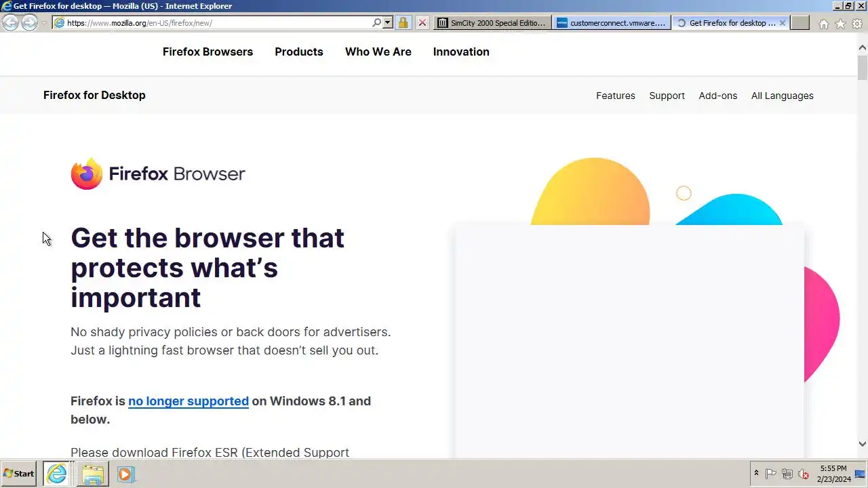Open Windows Explorer folder taskbar icon
The height and width of the screenshot is (488, 868).
[92, 474]
